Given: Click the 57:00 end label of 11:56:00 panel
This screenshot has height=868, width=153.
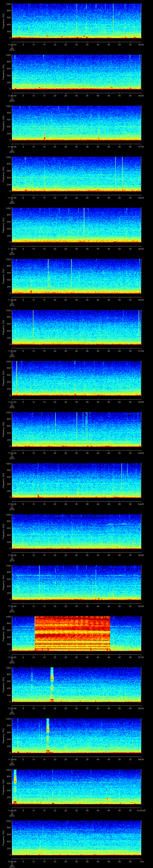Looking at the screenshot, I should [x=141, y=657].
